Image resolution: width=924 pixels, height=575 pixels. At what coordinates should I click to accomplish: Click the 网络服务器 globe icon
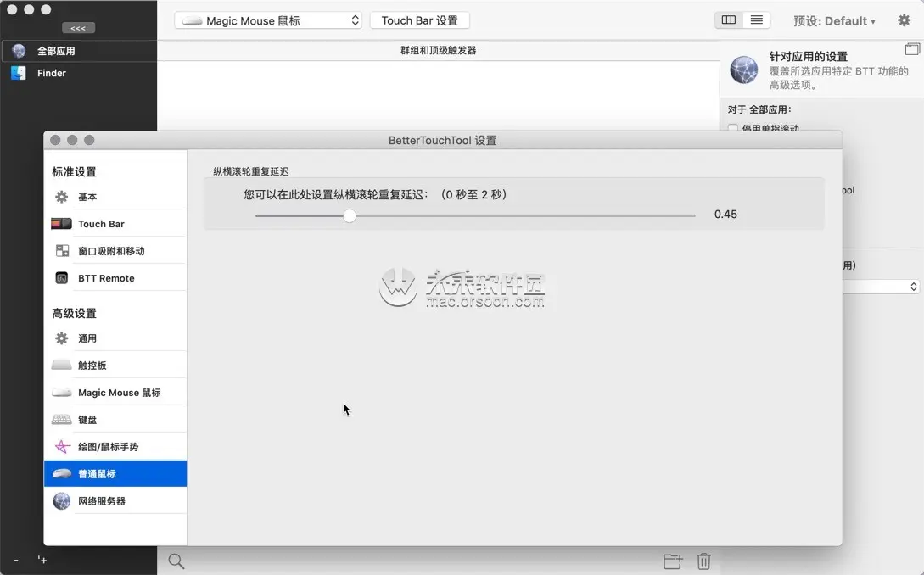(61, 500)
